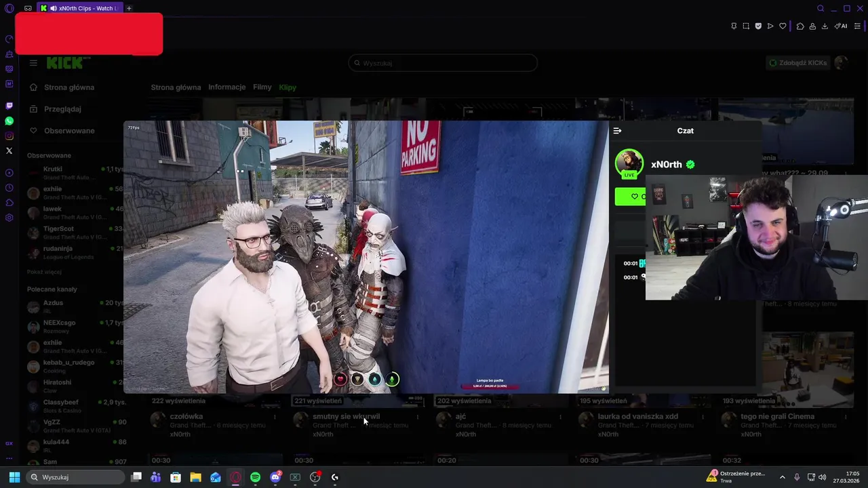The height and width of the screenshot is (488, 868).
Task: Toggle Kick sidebar hamburger menu
Action: (x=33, y=63)
